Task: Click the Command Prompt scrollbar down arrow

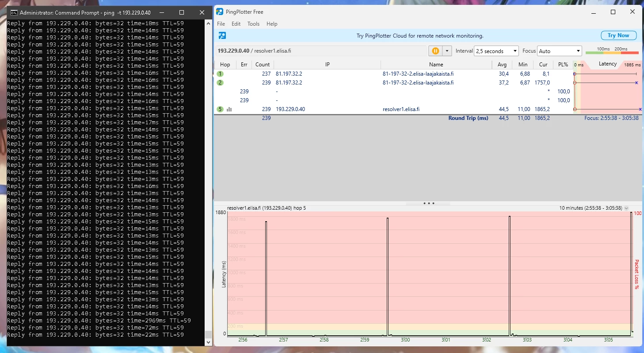Action: click(209, 342)
